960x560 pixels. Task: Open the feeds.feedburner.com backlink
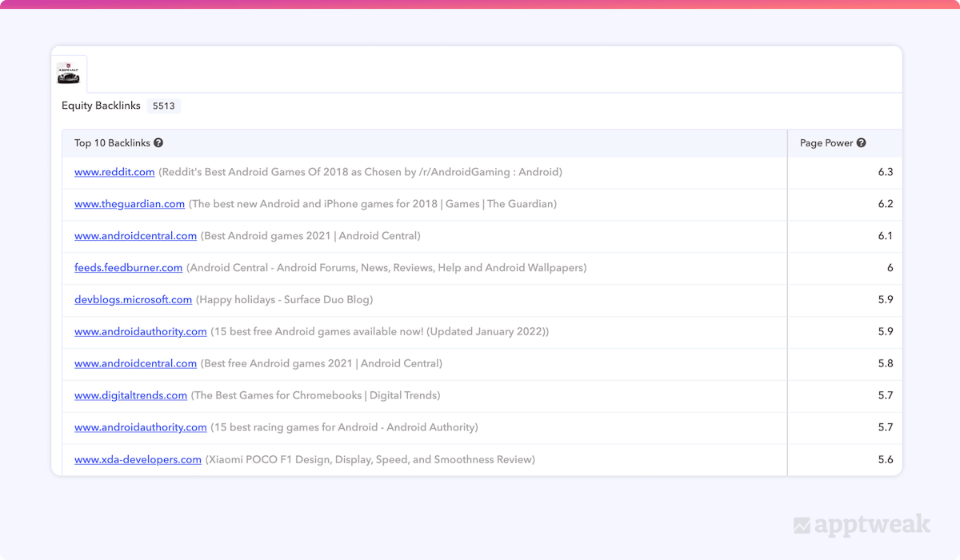click(x=128, y=268)
